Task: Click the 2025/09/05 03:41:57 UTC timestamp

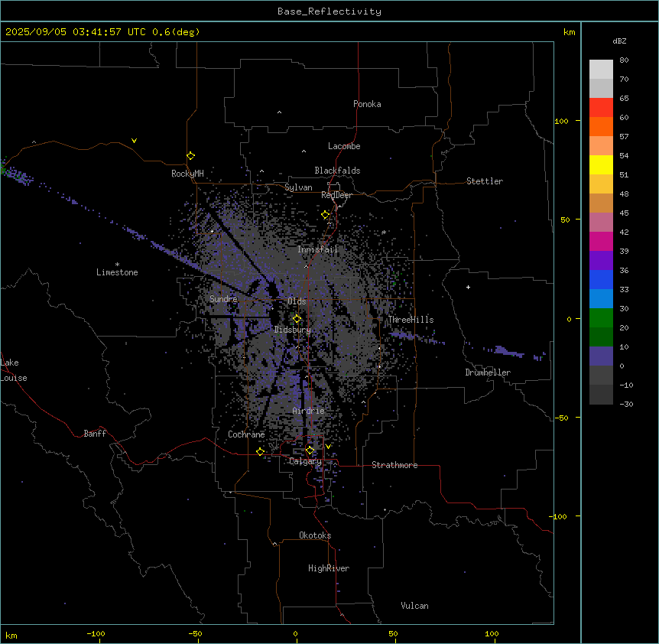Action: pyautogui.click(x=75, y=32)
